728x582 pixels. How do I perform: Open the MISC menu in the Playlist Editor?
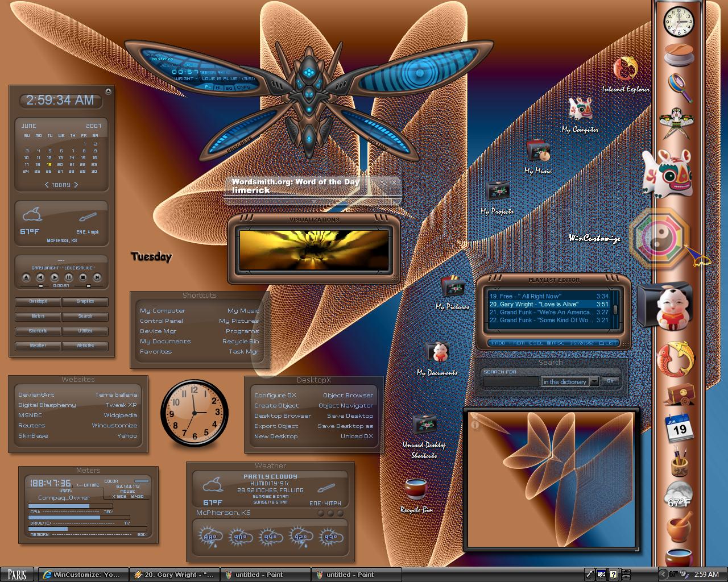tap(556, 343)
